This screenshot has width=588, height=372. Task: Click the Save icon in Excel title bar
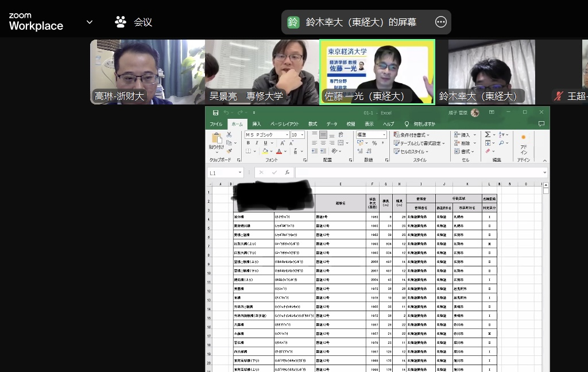click(x=215, y=113)
